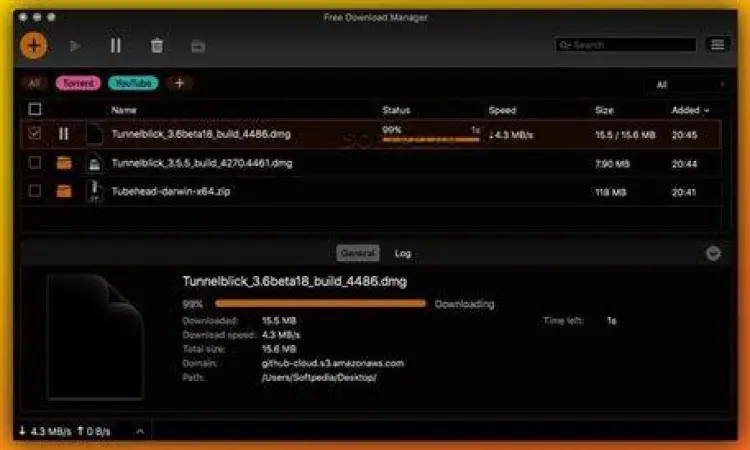Viewport: 750px width, 450px height.
Task: Sort by Status column header
Action: pyautogui.click(x=396, y=110)
